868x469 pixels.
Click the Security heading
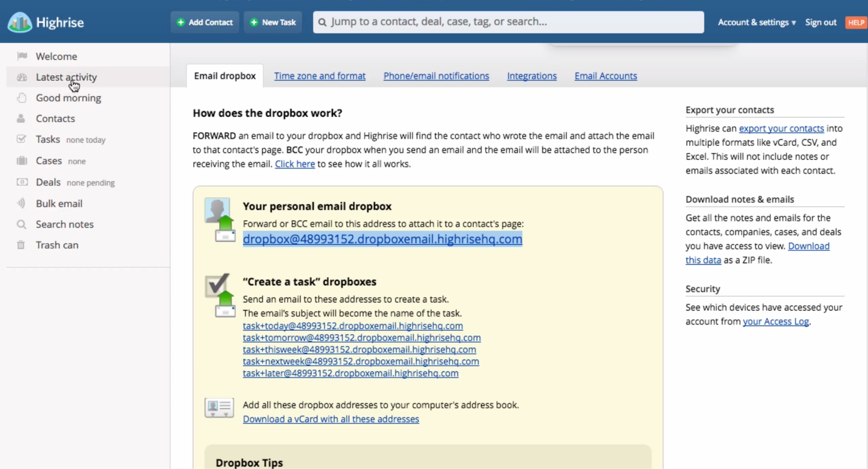(703, 289)
